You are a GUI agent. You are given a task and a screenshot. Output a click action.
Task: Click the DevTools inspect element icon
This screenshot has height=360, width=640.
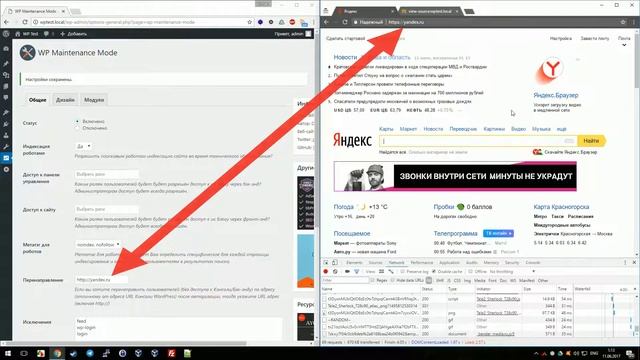(326, 262)
